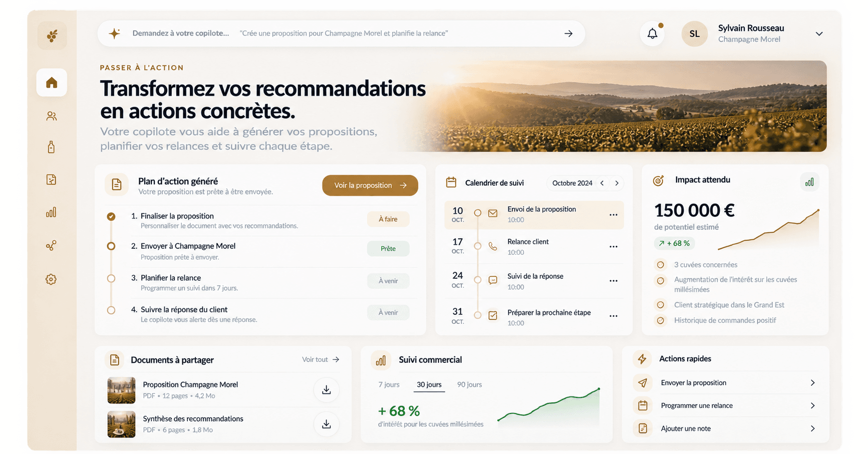This screenshot has width=868, height=454.
Task: Open the Home dashboard in the sidebar
Action: tap(52, 83)
